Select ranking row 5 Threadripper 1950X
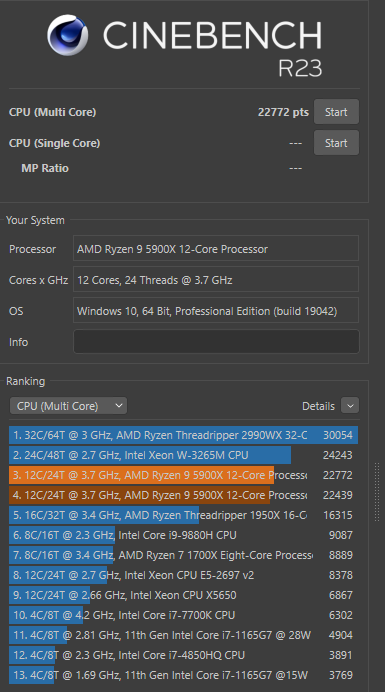 coord(183,515)
